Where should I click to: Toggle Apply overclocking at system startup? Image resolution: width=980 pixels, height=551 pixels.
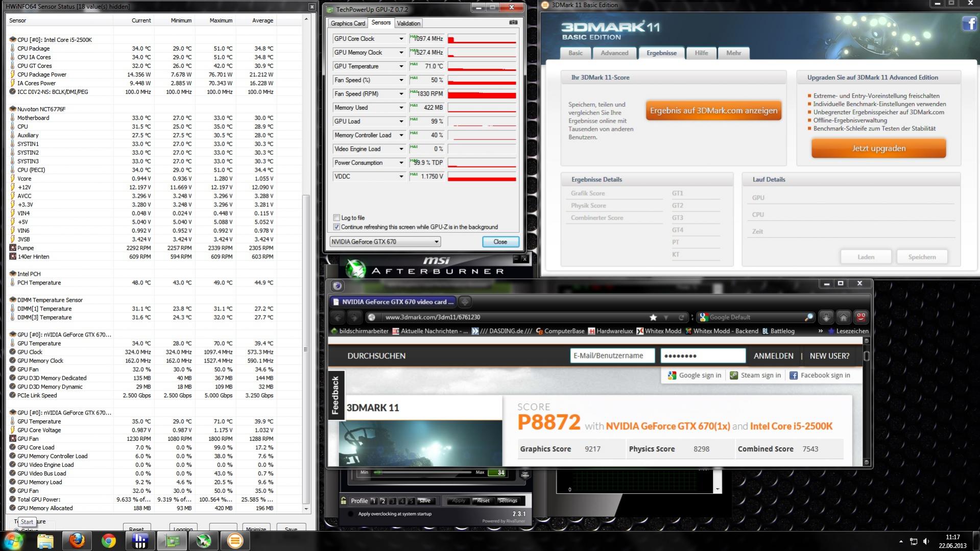click(x=350, y=514)
